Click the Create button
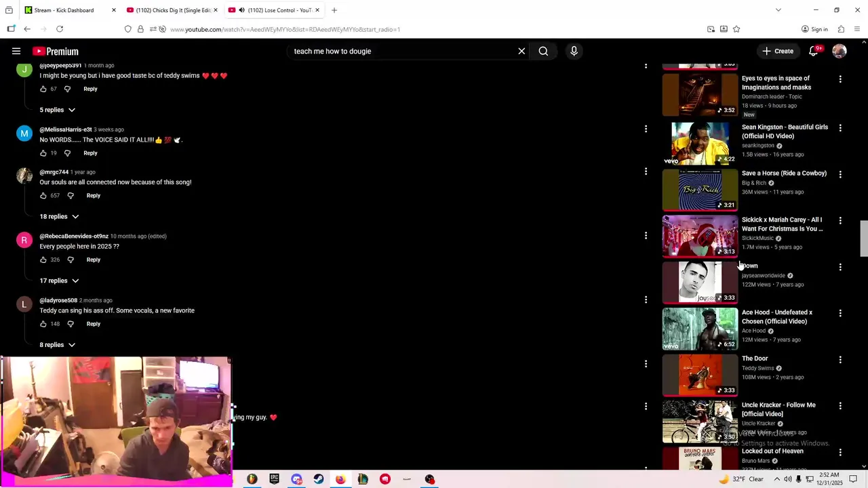Viewport: 868px width, 488px height. tap(777, 51)
